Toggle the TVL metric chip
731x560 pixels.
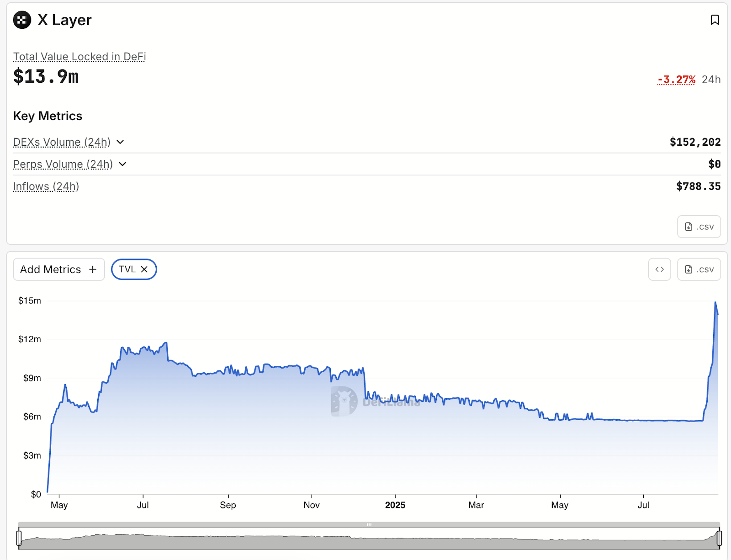tap(127, 269)
